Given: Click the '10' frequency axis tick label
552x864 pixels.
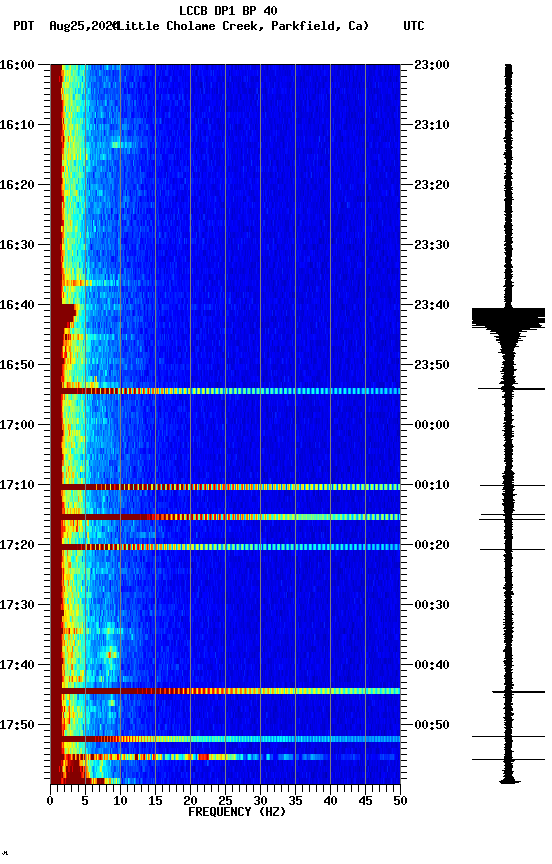Looking at the screenshot, I should tap(120, 802).
